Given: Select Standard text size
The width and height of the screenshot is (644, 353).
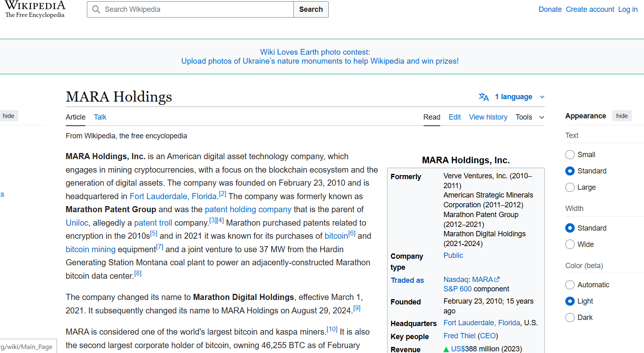Looking at the screenshot, I should pos(570,171).
